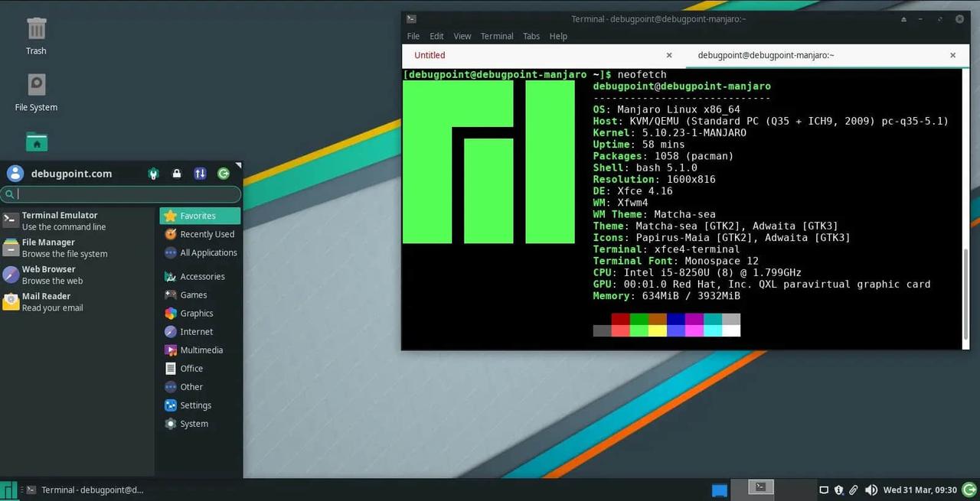
Task: Open the All Settings icon in menu header
Action: pyautogui.click(x=154, y=174)
